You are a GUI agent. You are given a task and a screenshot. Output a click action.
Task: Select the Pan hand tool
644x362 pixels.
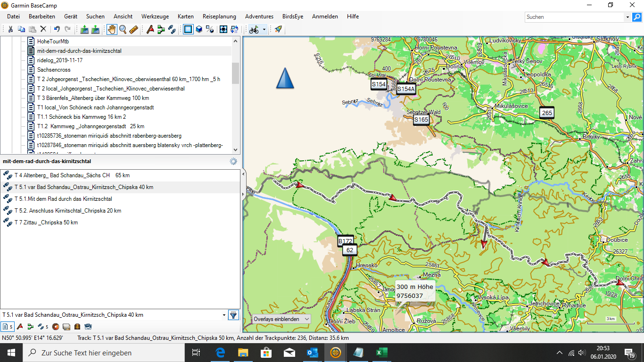tap(112, 29)
